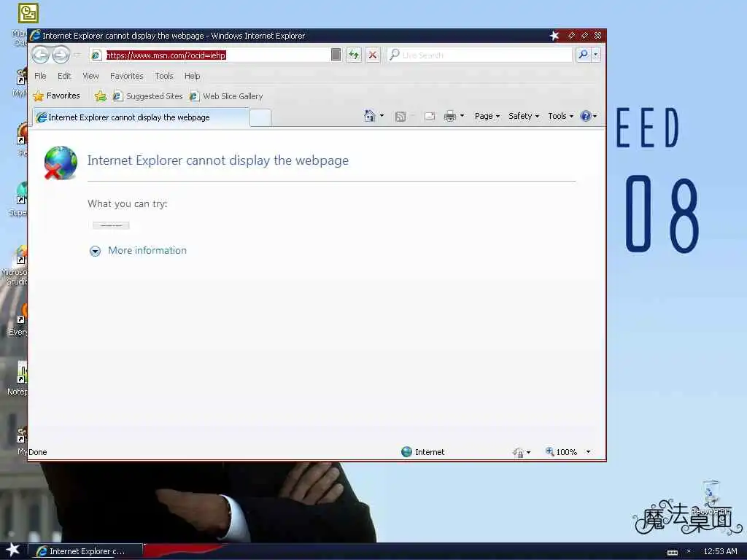The height and width of the screenshot is (560, 747).
Task: Click the Protected Mode lock icon in status bar
Action: 519,452
